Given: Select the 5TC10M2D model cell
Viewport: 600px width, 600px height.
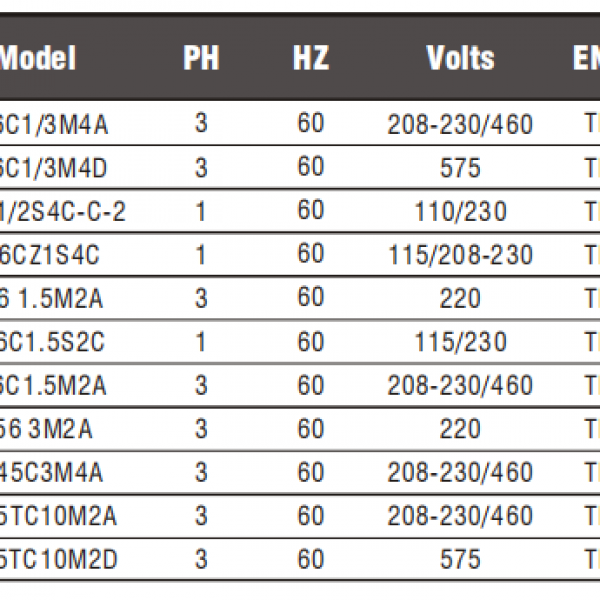Looking at the screenshot, I should tap(59, 559).
